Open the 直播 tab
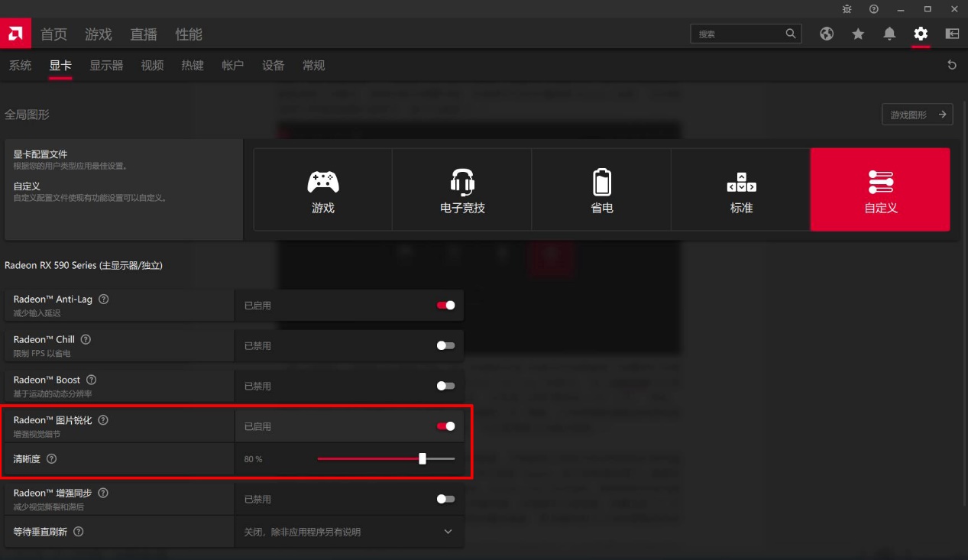 tap(144, 34)
